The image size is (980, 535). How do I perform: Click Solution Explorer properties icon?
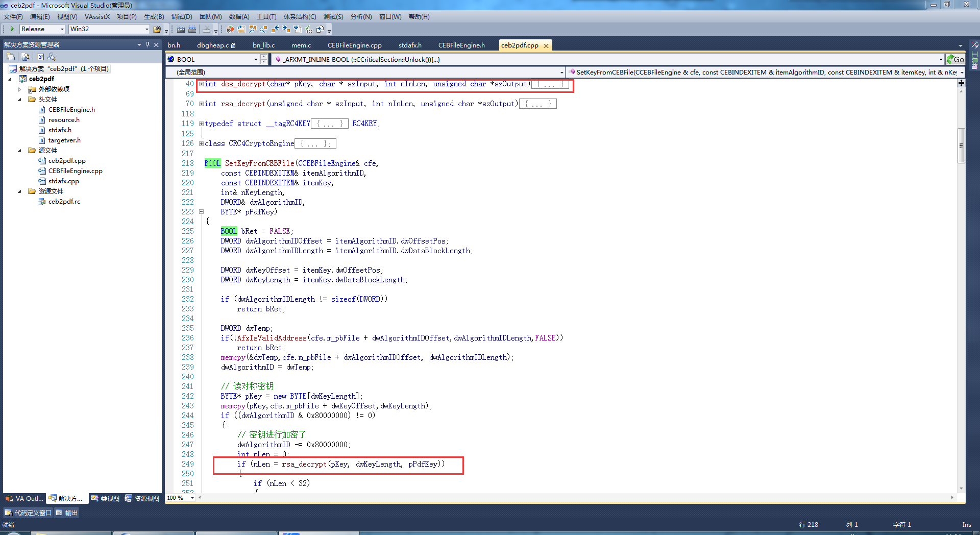[11, 57]
